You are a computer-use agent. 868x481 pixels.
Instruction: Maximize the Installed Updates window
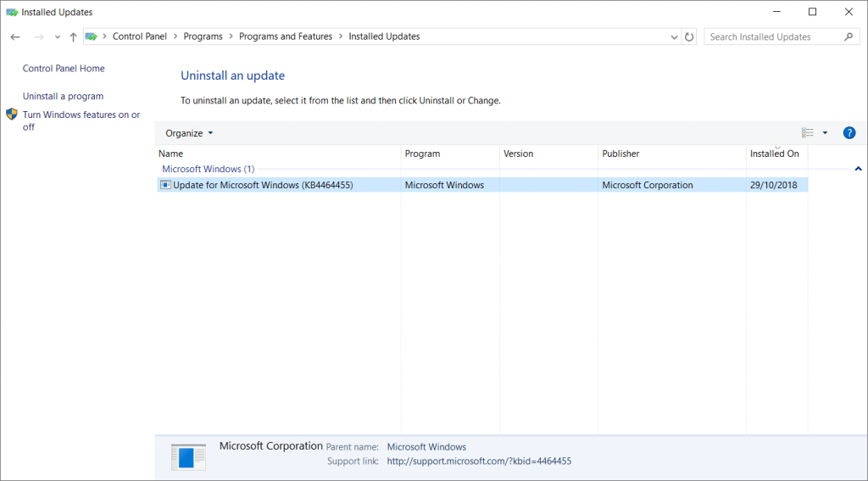point(812,12)
